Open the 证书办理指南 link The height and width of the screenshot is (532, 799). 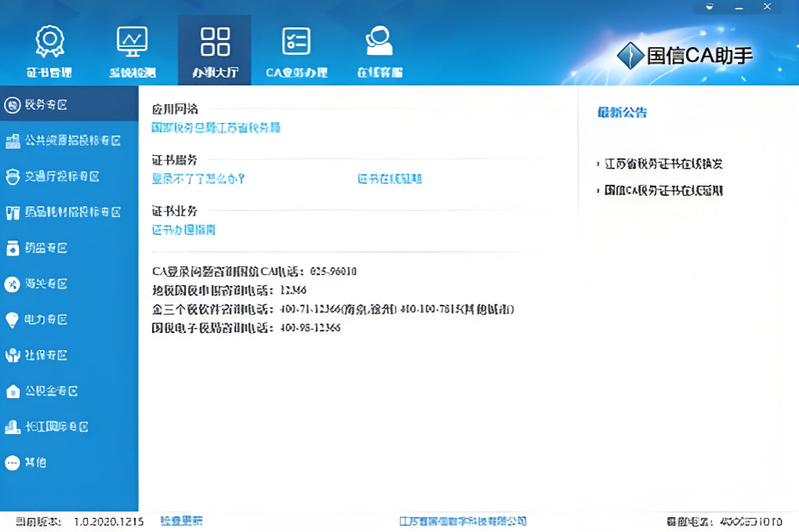click(183, 230)
